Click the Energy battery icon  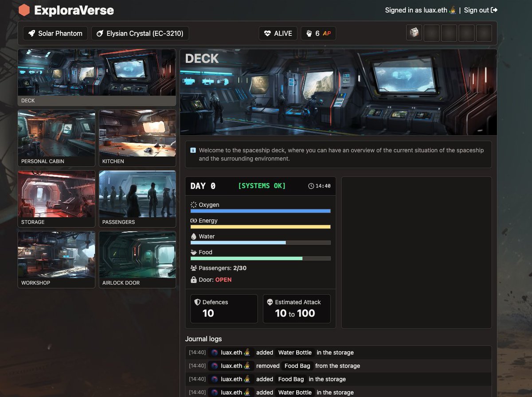[x=193, y=221]
